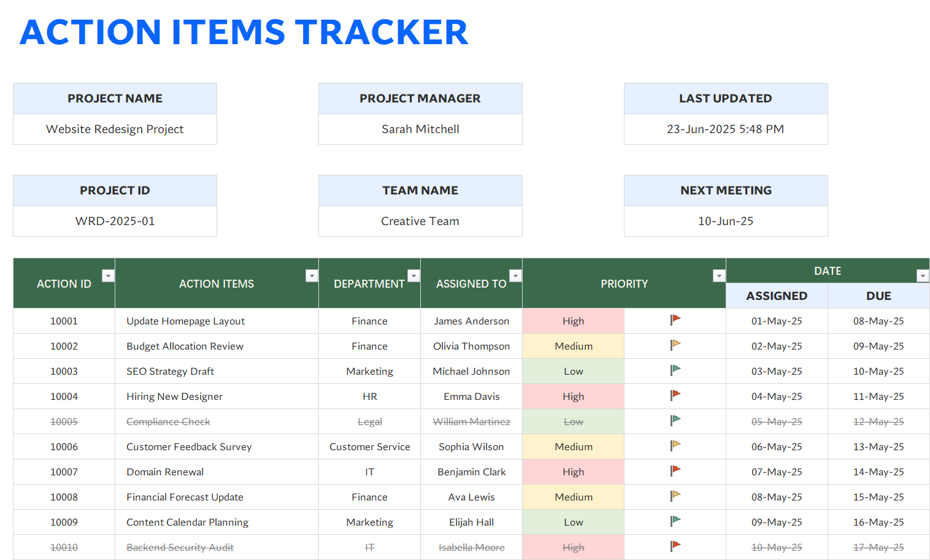This screenshot has height=560, width=930.
Task: Click the red flag in Domain Renewal row
Action: (x=675, y=470)
